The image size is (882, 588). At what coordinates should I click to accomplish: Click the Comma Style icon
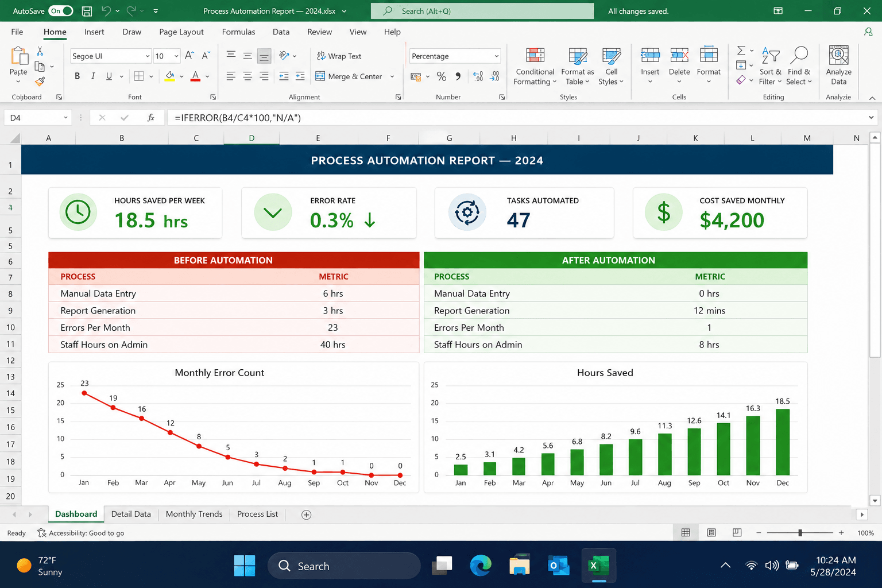(458, 76)
